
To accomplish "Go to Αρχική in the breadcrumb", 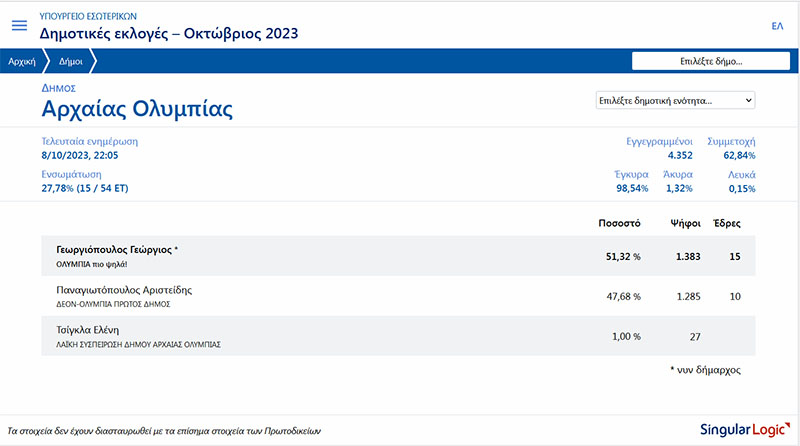I will pyautogui.click(x=22, y=62).
